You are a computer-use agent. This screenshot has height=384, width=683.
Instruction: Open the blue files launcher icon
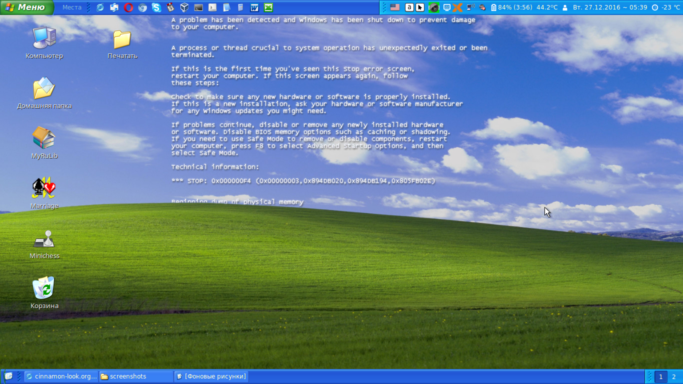point(227,7)
